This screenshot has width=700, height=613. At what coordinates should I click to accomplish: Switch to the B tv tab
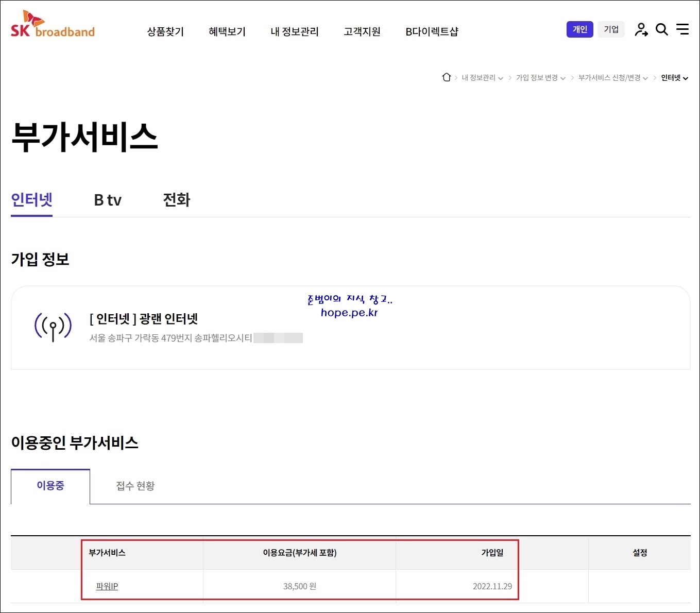(108, 200)
